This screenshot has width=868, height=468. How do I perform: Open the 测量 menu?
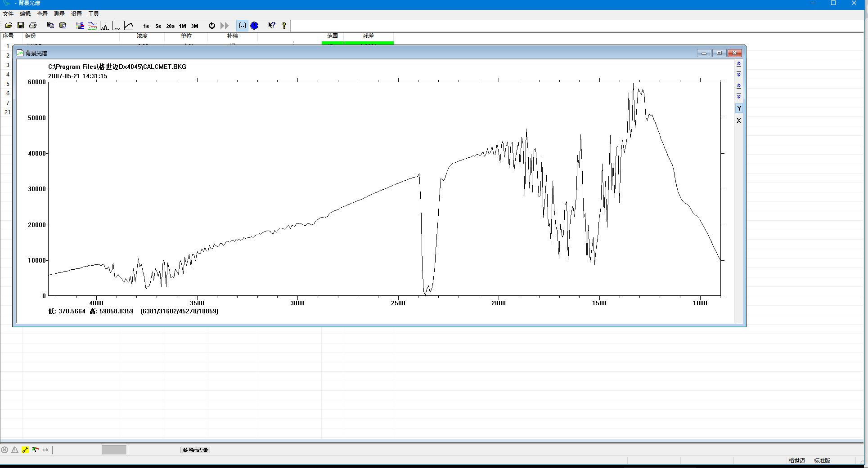(x=59, y=14)
